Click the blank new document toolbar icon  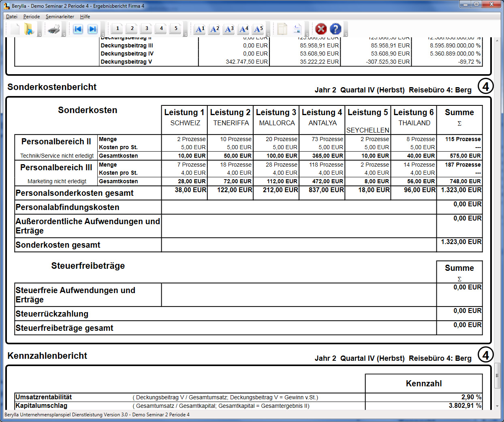coord(15,29)
